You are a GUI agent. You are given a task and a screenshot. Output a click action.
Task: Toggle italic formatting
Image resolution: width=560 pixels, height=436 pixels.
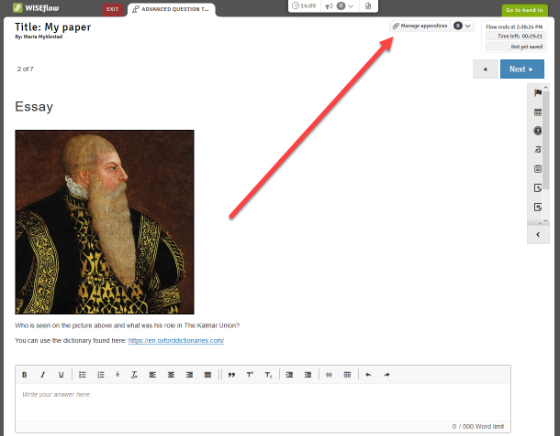pos(42,375)
